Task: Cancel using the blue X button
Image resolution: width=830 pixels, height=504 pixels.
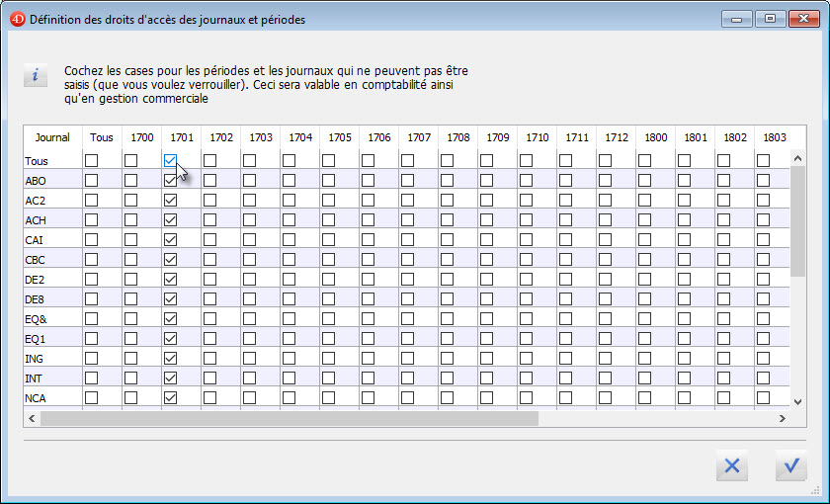Action: [732, 466]
